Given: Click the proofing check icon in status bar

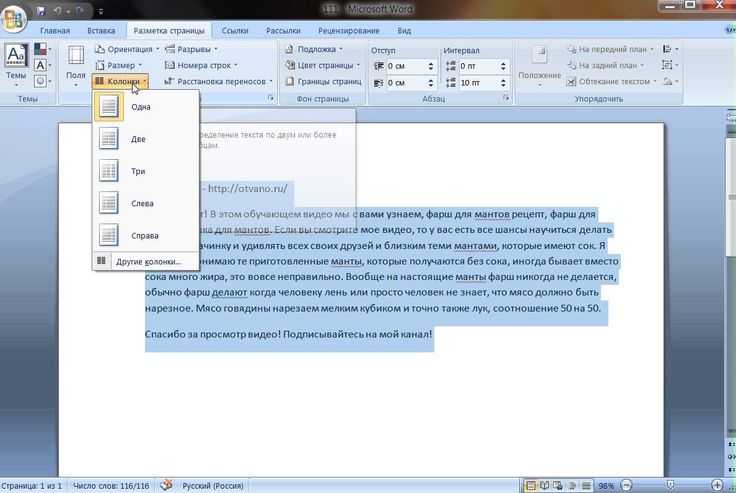Looking at the screenshot, I should point(166,485).
